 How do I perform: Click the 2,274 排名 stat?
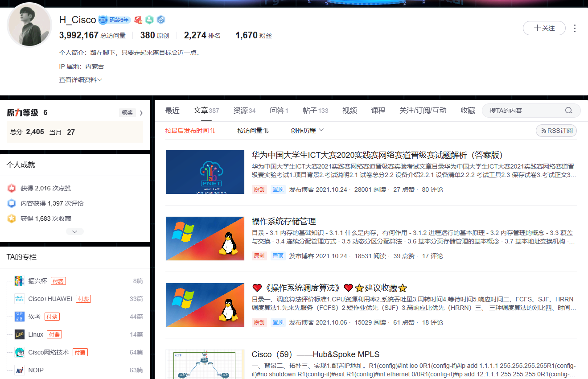(202, 35)
